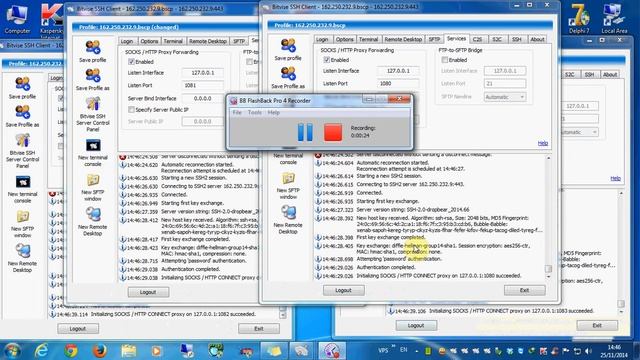Image resolution: width=640 pixels, height=360 pixels.
Task: Switch to Options tab in port 1080 window
Action: click(344, 39)
